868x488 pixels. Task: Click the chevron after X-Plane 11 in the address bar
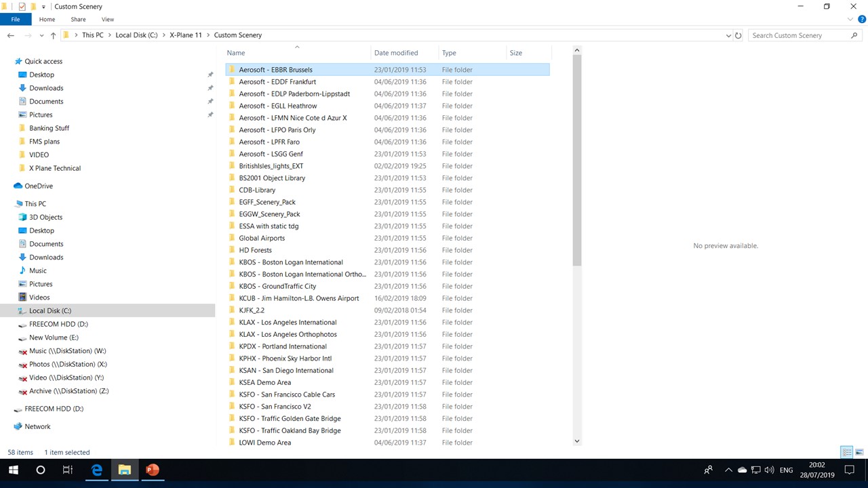[208, 35]
